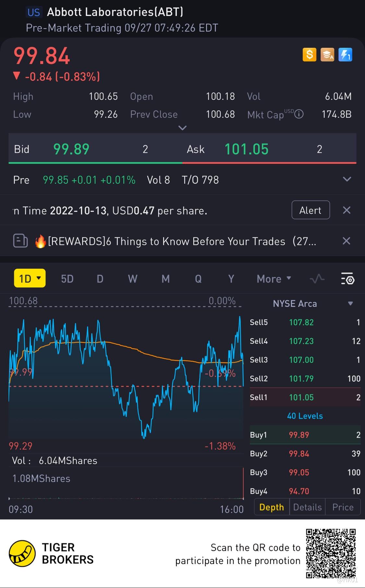Select Sell2 row at 101.79
The height and width of the screenshot is (588, 365).
pos(305,379)
